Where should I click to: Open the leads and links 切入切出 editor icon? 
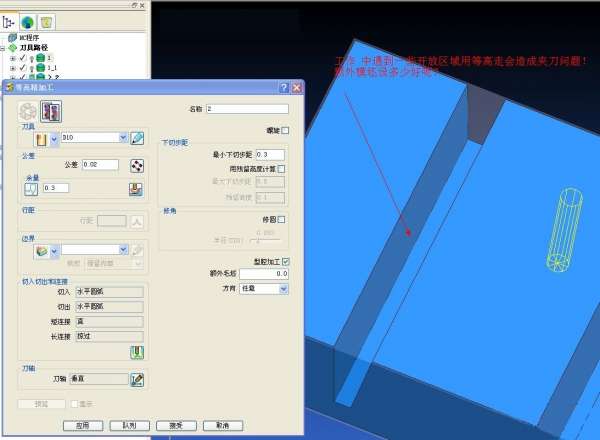click(137, 351)
